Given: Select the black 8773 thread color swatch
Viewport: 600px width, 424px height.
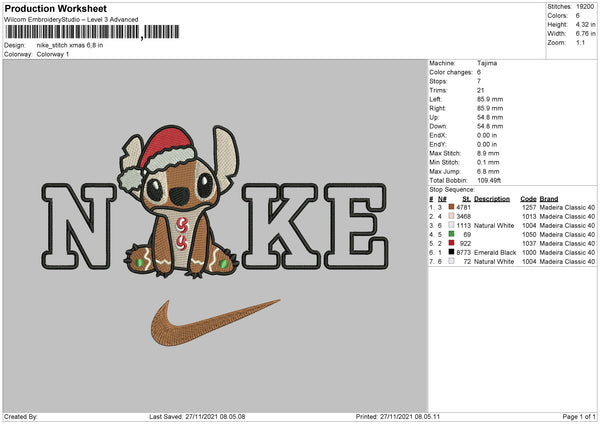Looking at the screenshot, I should (451, 252).
